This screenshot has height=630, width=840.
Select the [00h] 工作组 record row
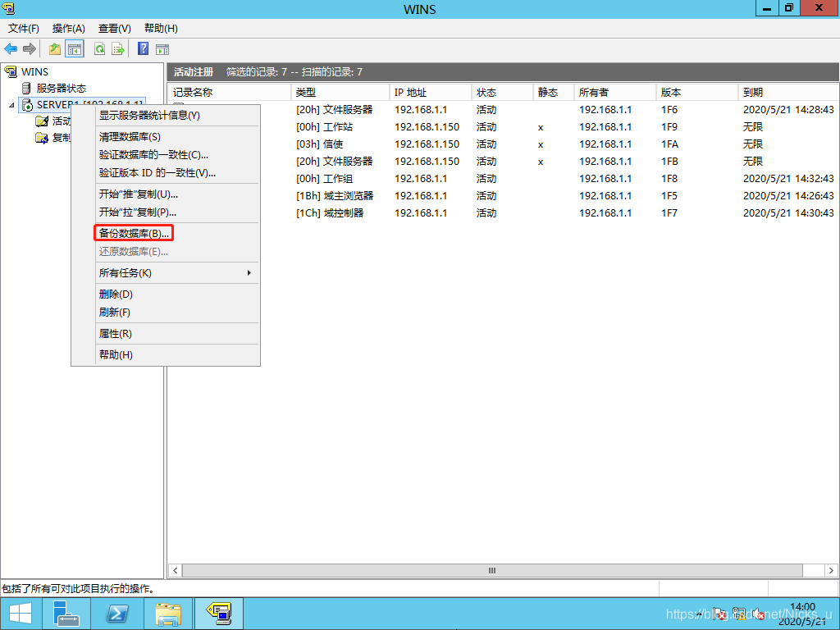504,178
